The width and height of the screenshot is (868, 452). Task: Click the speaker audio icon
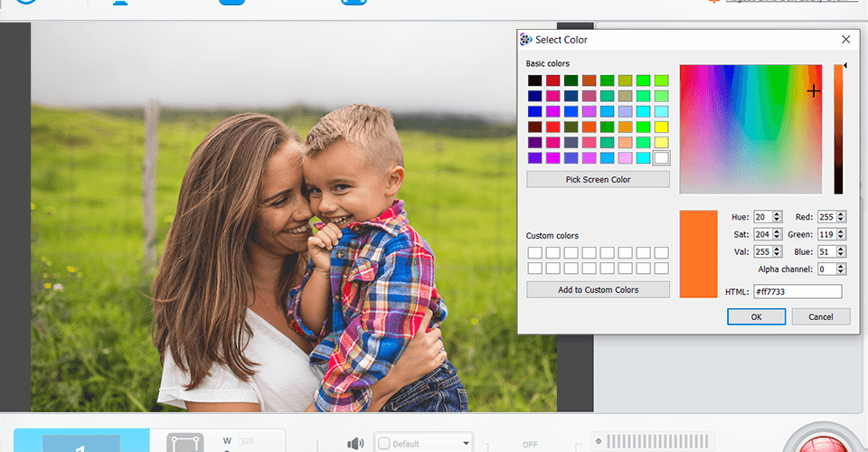pos(354,443)
